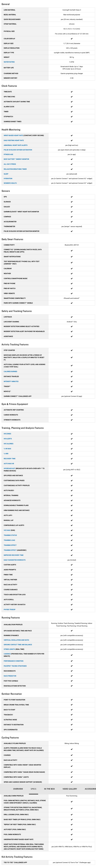Open the HR Zones link
This screenshot has height=868, width=96.
[7, 434]
